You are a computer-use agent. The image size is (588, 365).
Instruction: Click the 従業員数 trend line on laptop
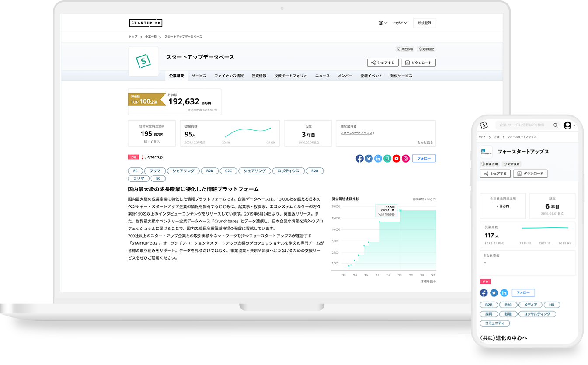click(x=248, y=132)
